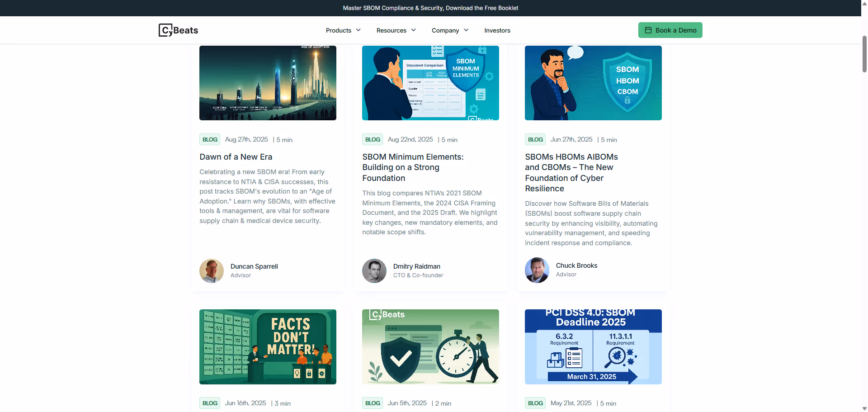Expand the Company chevron arrow
The image size is (868, 412).
[466, 30]
